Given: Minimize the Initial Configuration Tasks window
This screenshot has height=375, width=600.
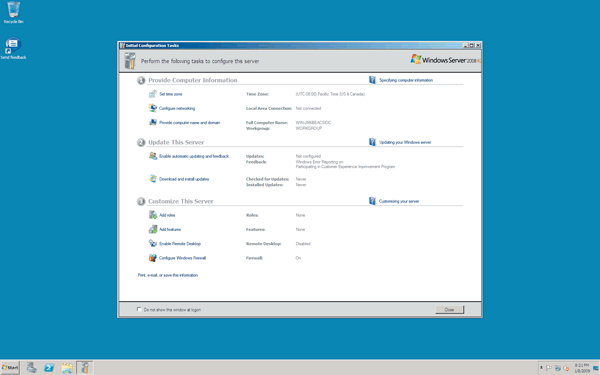Looking at the screenshot, I should [x=466, y=45].
